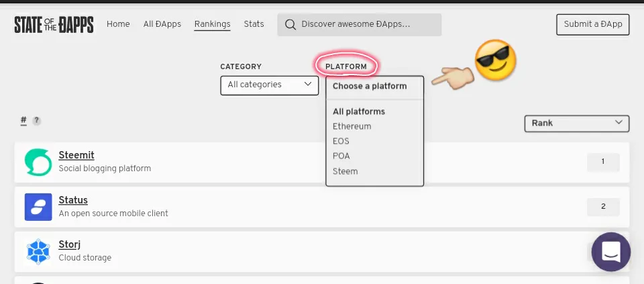
Task: Click the Submit a ÐApp button
Action: click(592, 25)
